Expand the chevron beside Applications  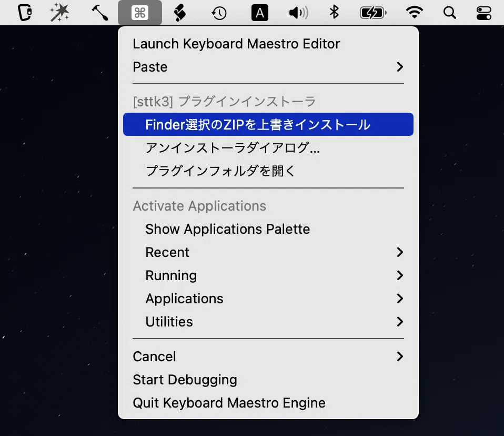pyautogui.click(x=399, y=299)
